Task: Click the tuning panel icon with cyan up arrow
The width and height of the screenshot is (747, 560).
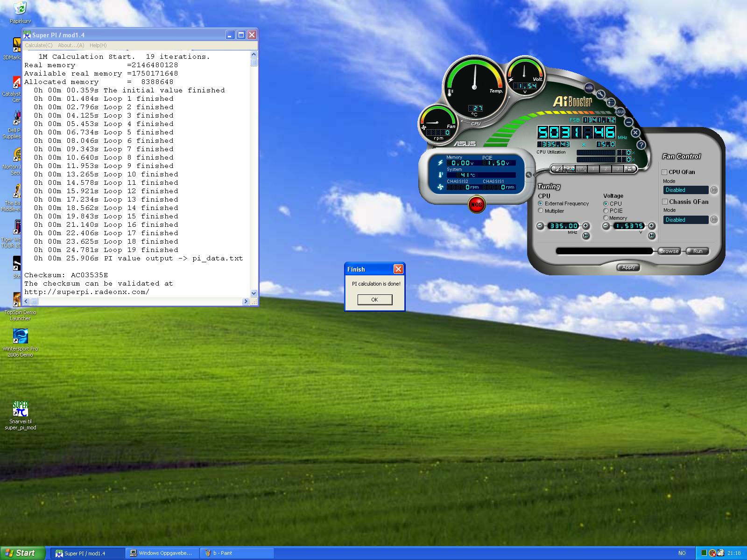Action: click(570, 169)
